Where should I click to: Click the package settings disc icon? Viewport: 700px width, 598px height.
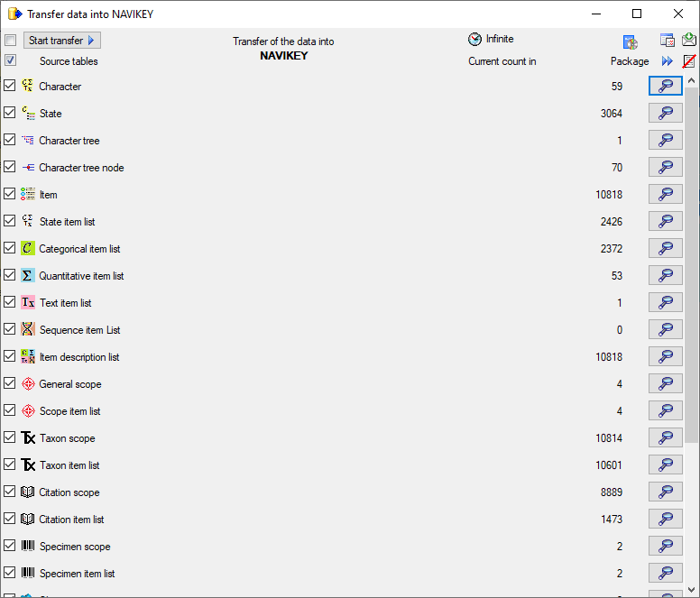click(631, 42)
